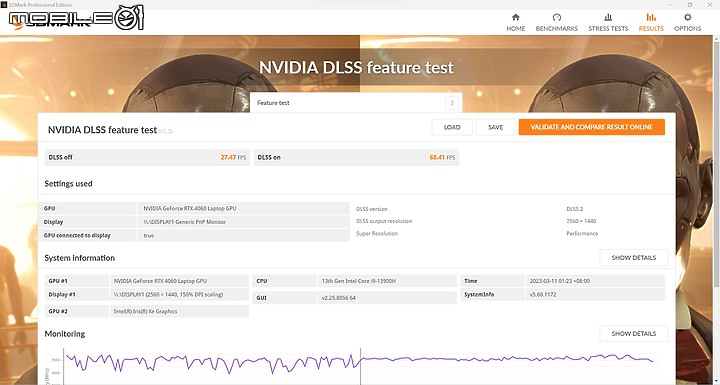This screenshot has height=385, width=720.
Task: Open the Benchmarks gauge icon
Action: point(557,17)
